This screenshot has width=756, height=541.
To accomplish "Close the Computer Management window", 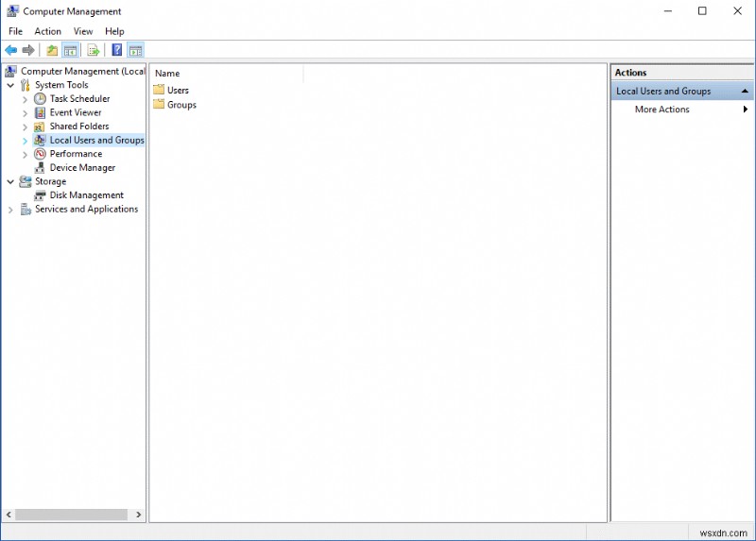I will [x=737, y=11].
